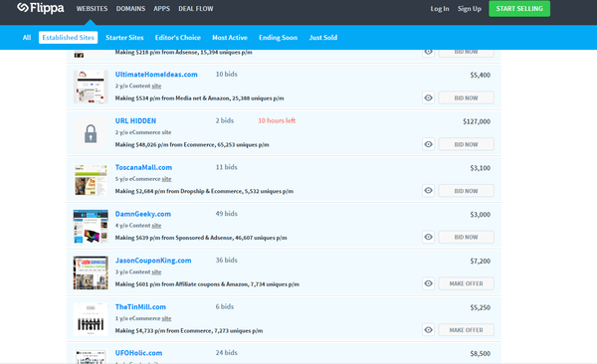Click Make Offer for JasonCouponKing.com
The width and height of the screenshot is (597, 364).
(x=466, y=283)
